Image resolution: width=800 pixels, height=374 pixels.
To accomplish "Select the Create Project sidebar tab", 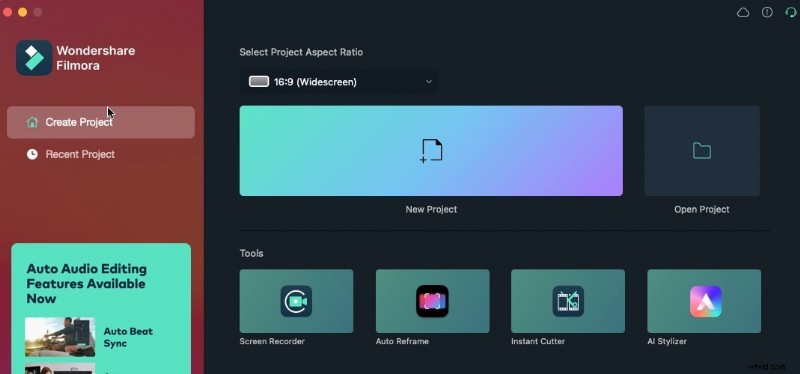I will pos(101,122).
